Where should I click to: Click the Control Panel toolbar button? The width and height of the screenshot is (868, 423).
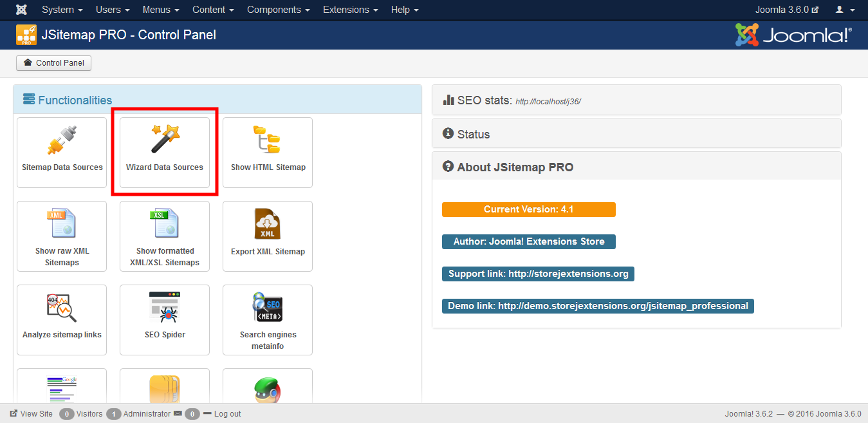coord(54,63)
